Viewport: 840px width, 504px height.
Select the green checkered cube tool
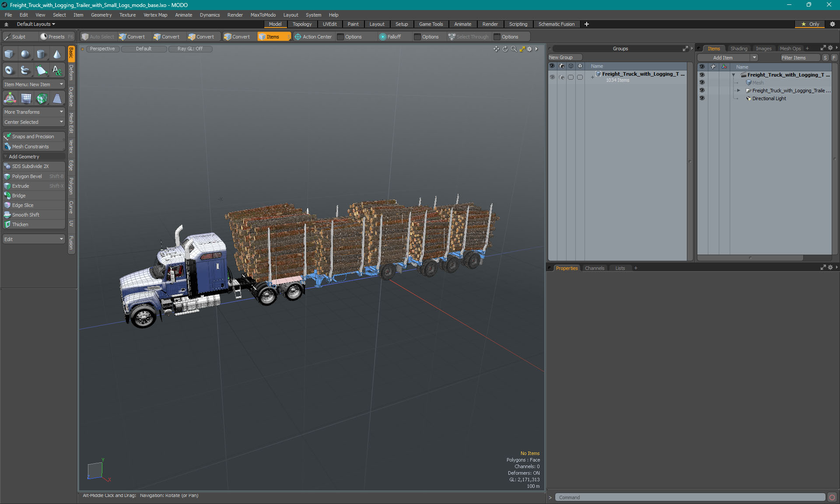click(42, 98)
